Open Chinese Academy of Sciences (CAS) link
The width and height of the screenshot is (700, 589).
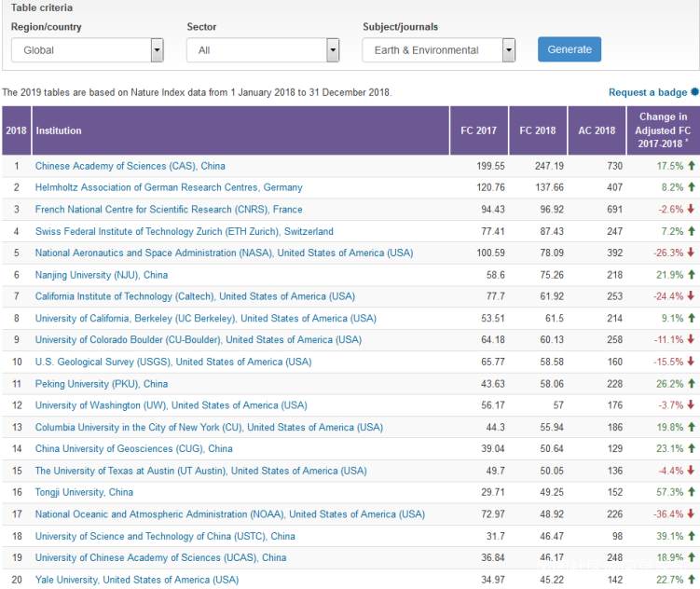(x=130, y=166)
